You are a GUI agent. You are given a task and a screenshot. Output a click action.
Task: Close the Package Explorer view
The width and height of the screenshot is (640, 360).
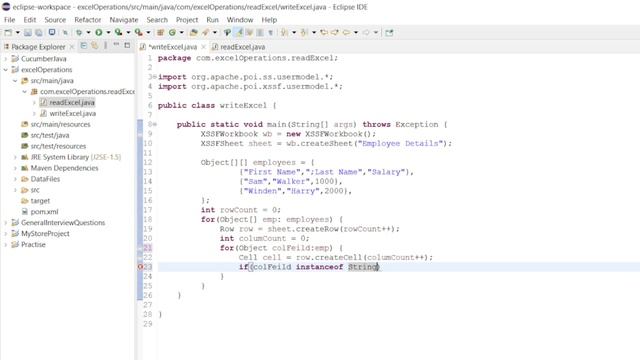(x=72, y=47)
